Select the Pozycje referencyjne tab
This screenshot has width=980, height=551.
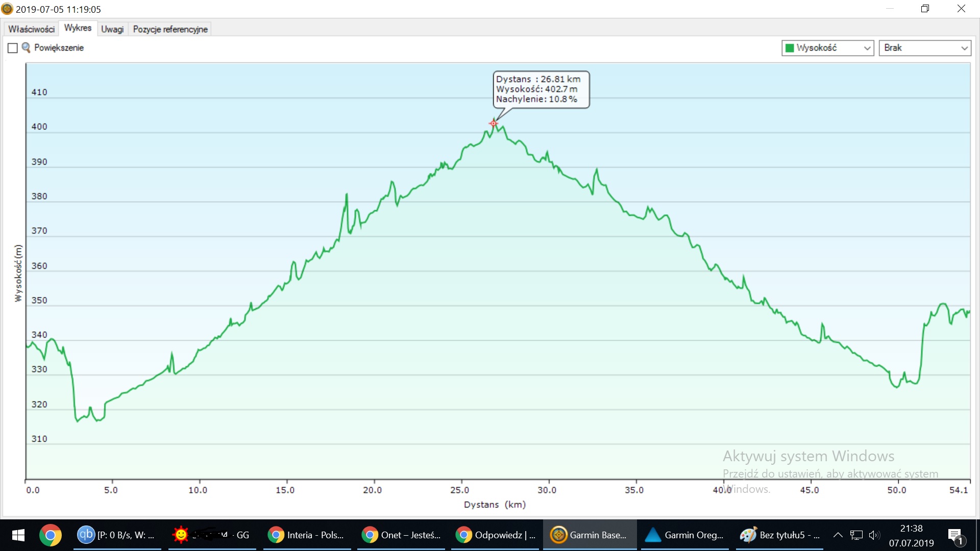[170, 29]
